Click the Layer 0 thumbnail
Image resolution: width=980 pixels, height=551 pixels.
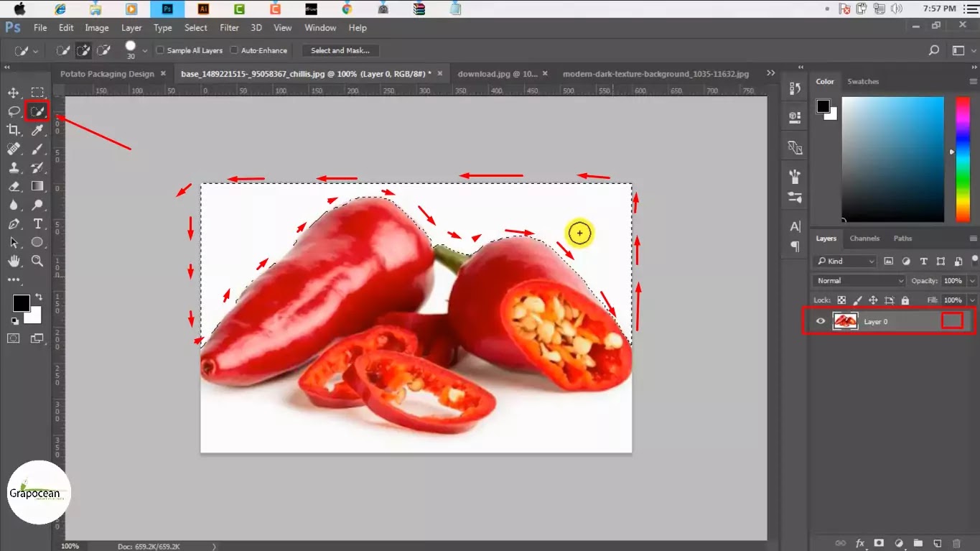point(846,321)
